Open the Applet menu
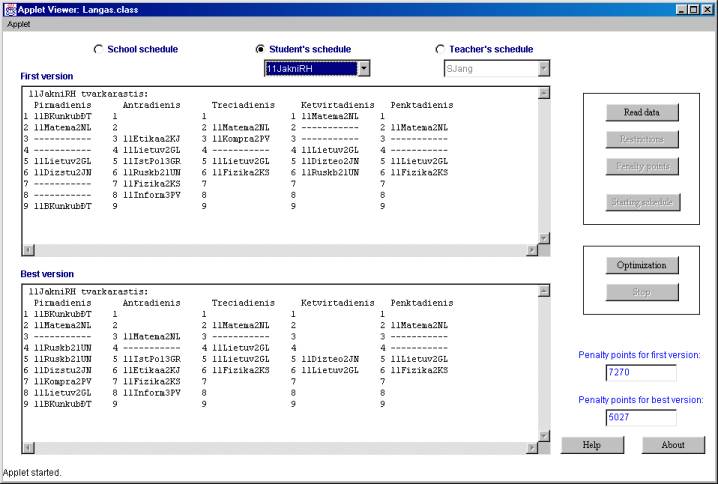The height and width of the screenshot is (484, 718). coord(19,23)
